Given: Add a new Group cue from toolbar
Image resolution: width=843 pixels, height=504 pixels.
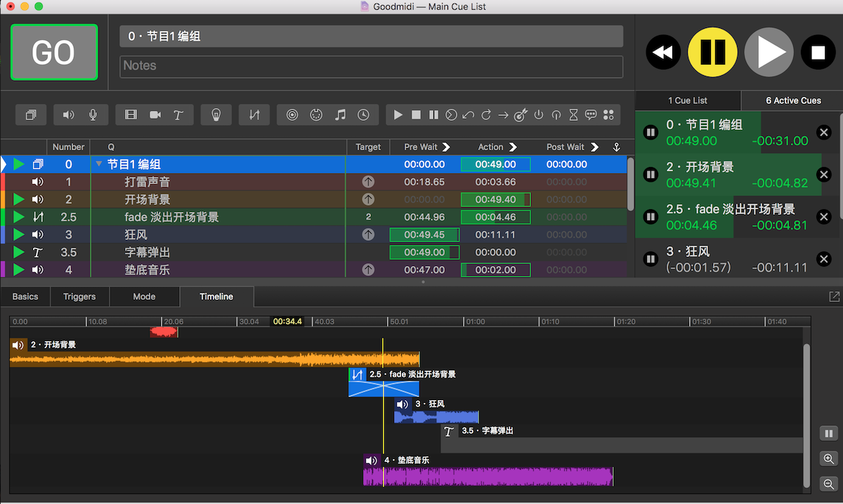Looking at the screenshot, I should (31, 114).
